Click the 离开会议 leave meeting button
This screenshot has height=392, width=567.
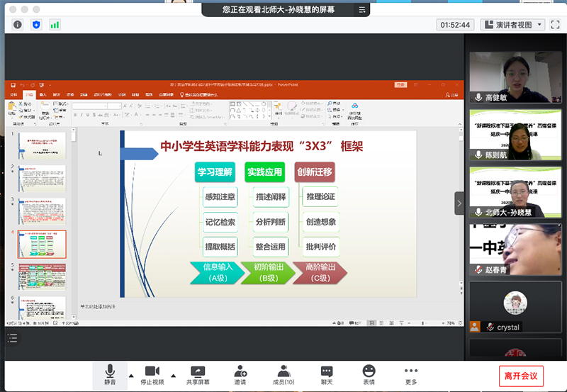pos(521,375)
